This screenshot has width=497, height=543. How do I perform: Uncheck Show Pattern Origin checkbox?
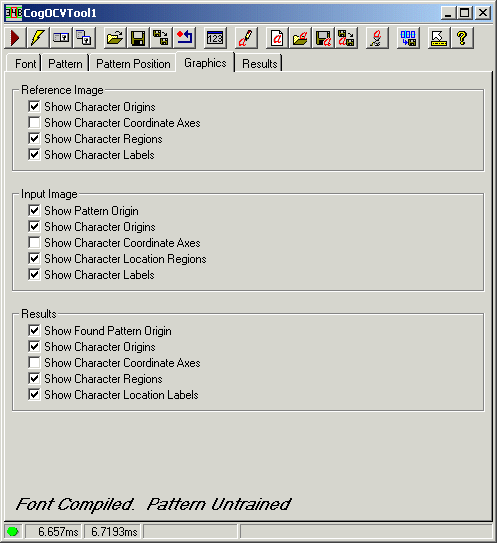point(34,211)
